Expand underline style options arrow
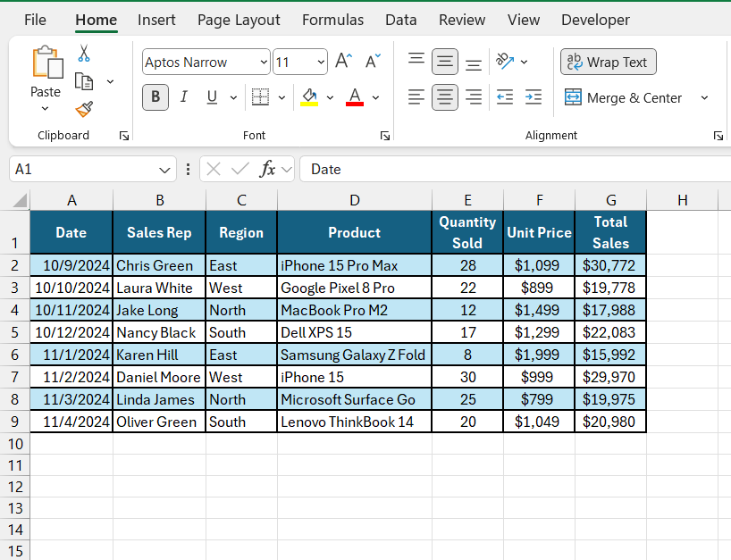Screen dimensions: 731x560 [x=233, y=98]
